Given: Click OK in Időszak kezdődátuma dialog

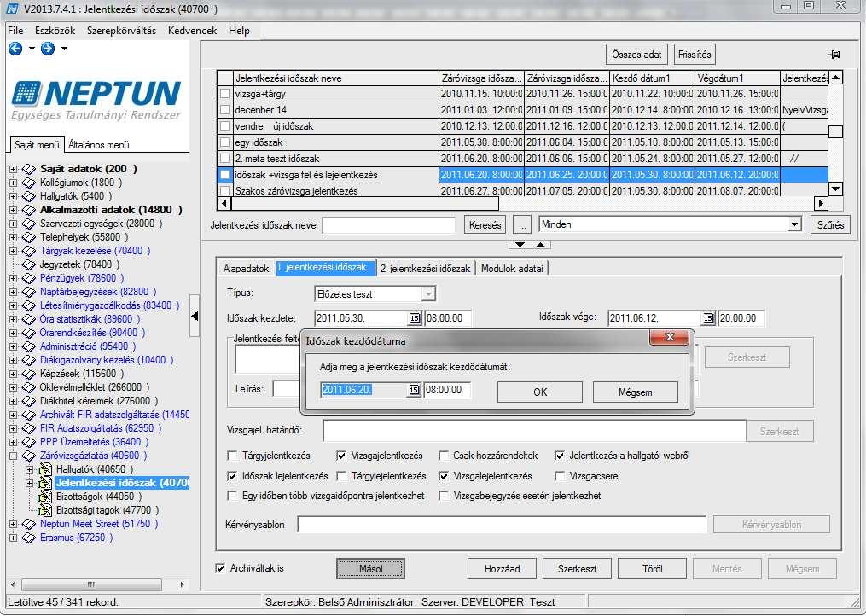Looking at the screenshot, I should [x=539, y=392].
